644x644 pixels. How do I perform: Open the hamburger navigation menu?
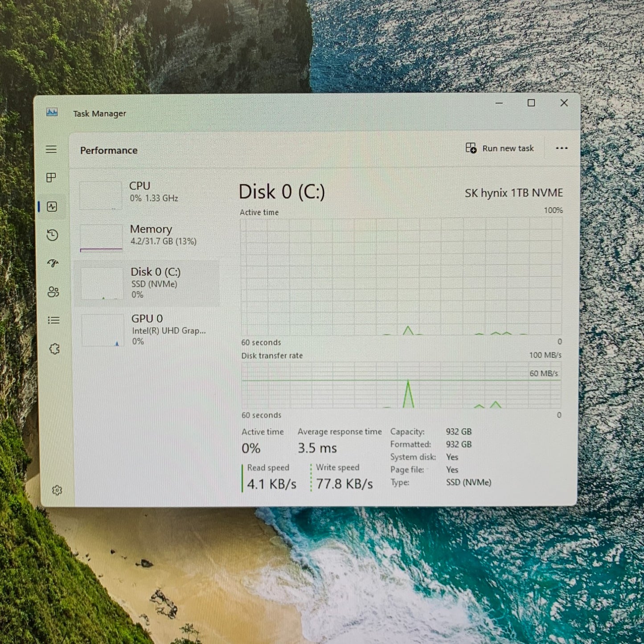[x=51, y=149]
